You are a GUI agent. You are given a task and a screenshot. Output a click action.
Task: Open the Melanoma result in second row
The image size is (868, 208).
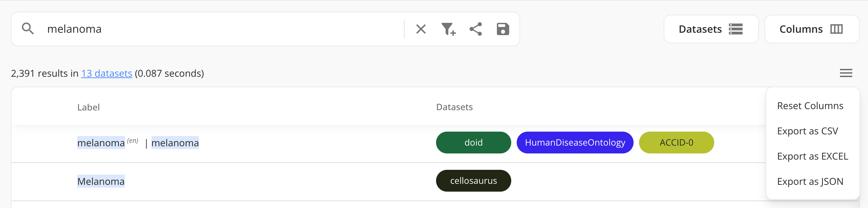click(x=101, y=181)
